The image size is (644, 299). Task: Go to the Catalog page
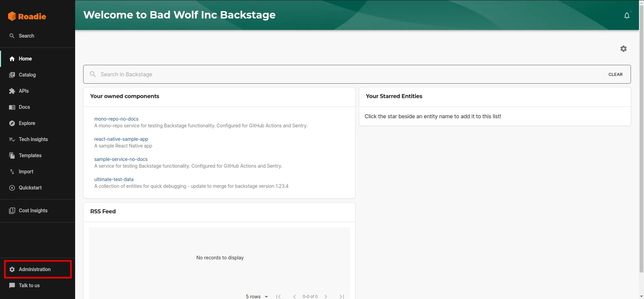(27, 75)
